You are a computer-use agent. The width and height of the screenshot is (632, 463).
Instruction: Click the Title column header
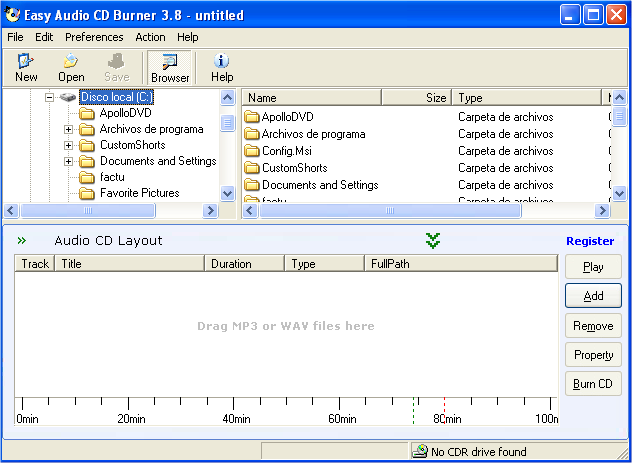129,264
